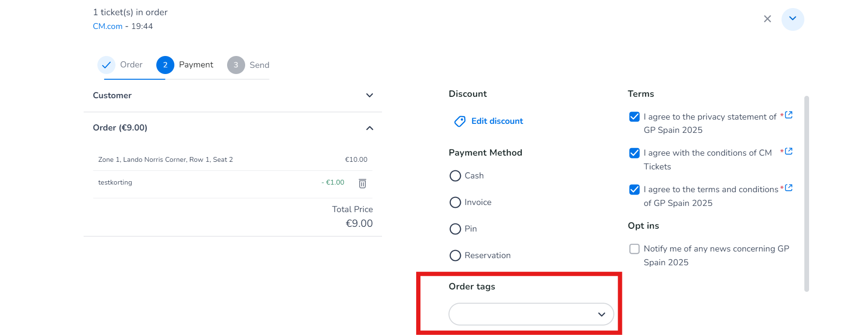
Task: Delete the testkorting discount with trash icon
Action: point(362,183)
